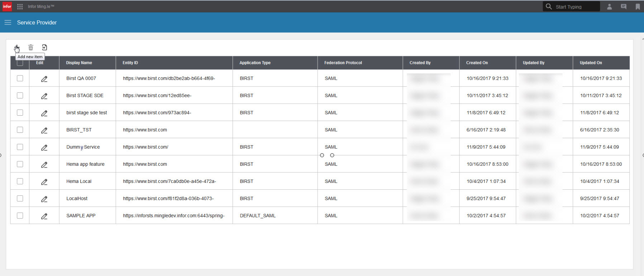
Task: Check the SAMPLE APP row checkbox
Action: click(20, 216)
